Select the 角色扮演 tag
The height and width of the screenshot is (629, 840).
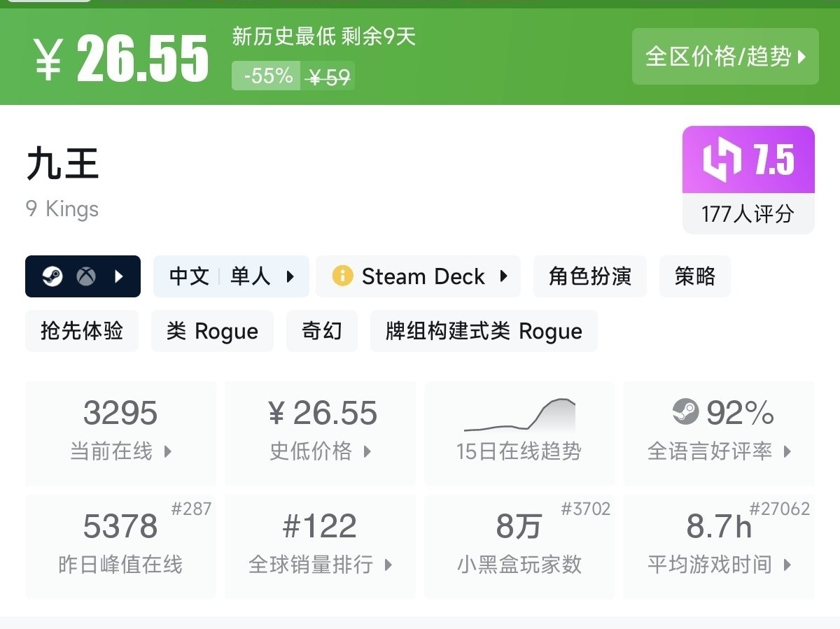[x=589, y=276]
